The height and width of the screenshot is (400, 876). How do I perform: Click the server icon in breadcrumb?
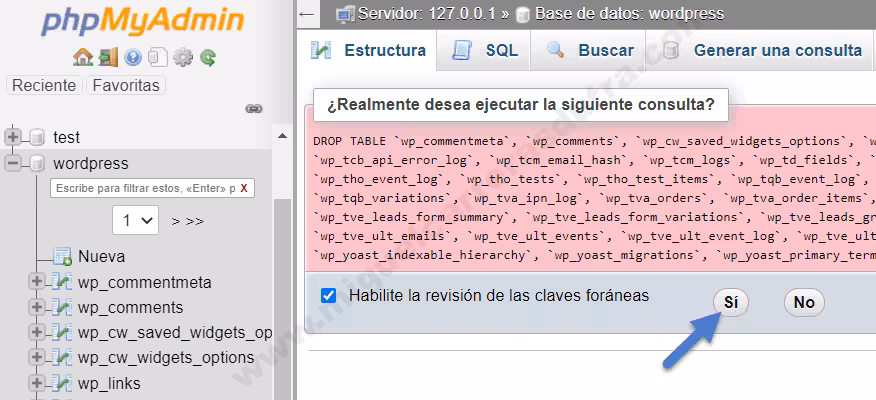click(346, 13)
